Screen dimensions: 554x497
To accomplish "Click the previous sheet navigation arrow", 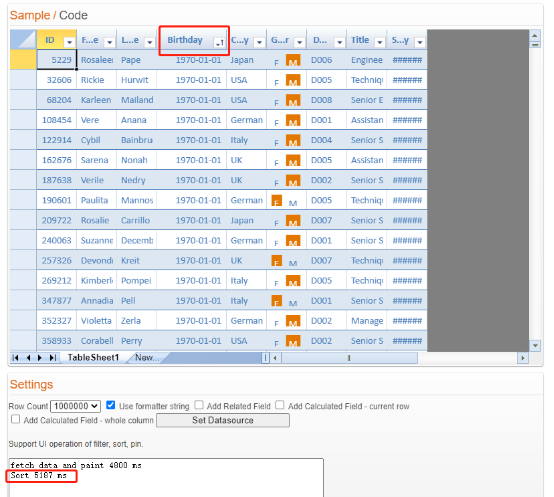I will click(28, 358).
